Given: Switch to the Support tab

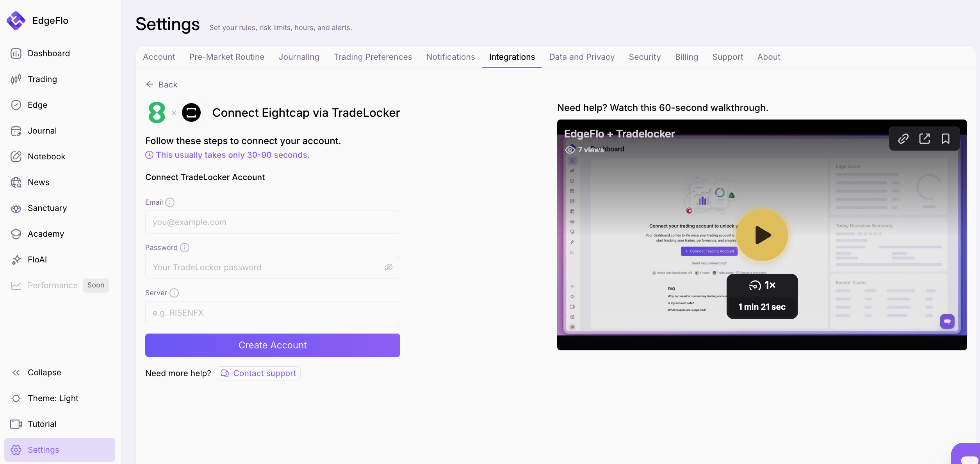Looking at the screenshot, I should [728, 57].
